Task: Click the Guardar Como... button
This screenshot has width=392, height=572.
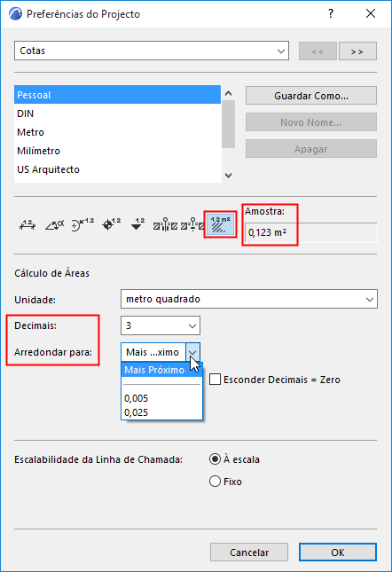Action: pyautogui.click(x=311, y=96)
